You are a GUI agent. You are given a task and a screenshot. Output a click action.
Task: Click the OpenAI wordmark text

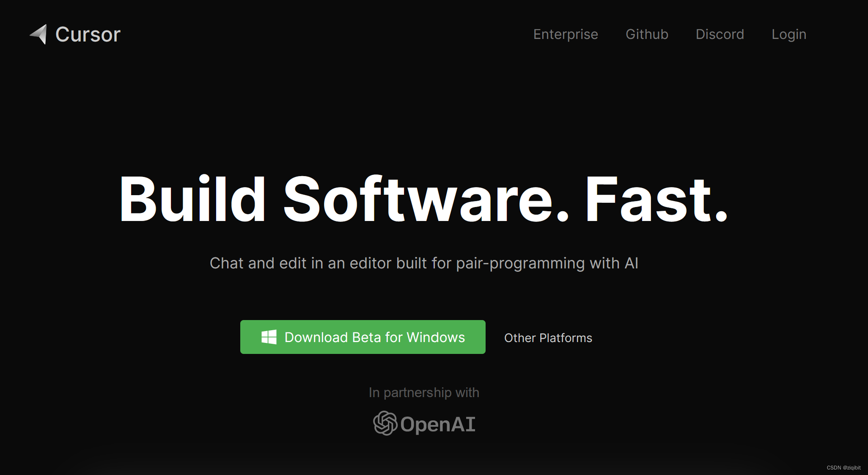438,424
